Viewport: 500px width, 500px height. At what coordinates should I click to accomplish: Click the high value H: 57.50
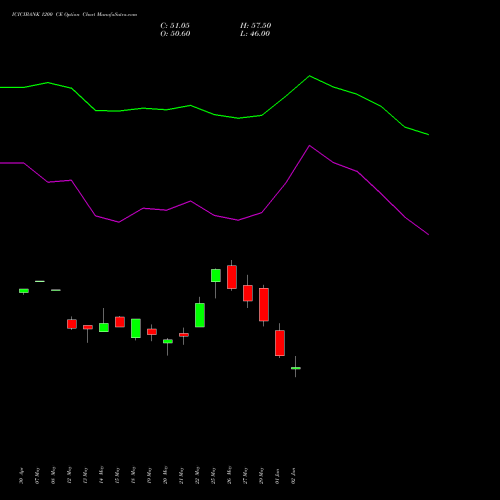pyautogui.click(x=255, y=26)
